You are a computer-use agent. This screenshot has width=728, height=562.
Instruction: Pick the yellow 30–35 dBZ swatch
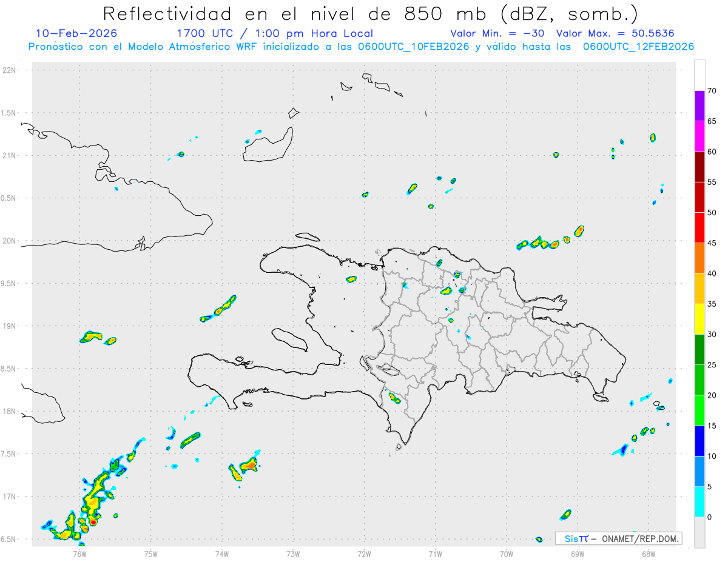pos(699,319)
